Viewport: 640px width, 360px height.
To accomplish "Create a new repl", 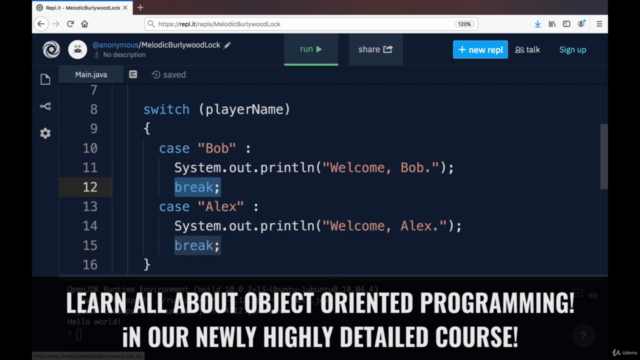I will pyautogui.click(x=480, y=49).
